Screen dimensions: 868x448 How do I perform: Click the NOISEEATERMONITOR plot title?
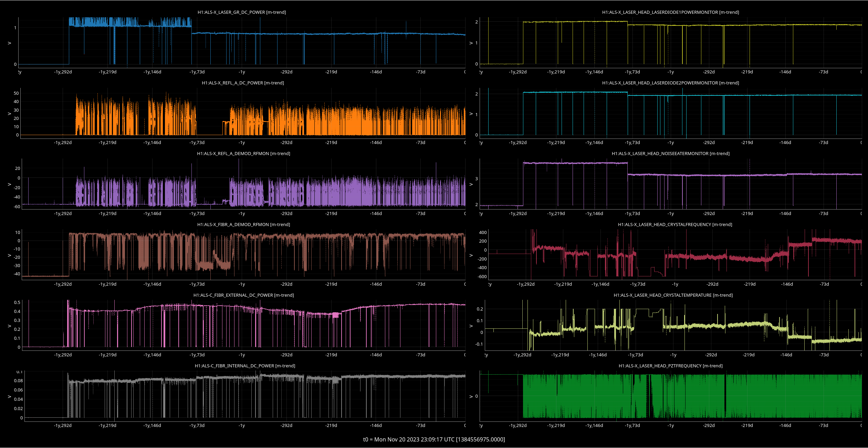670,153
